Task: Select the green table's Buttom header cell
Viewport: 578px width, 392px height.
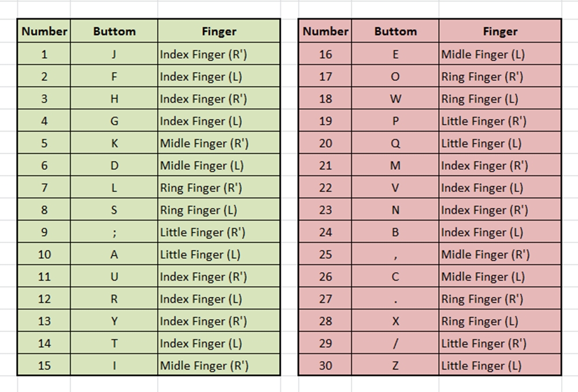Action: [x=114, y=31]
